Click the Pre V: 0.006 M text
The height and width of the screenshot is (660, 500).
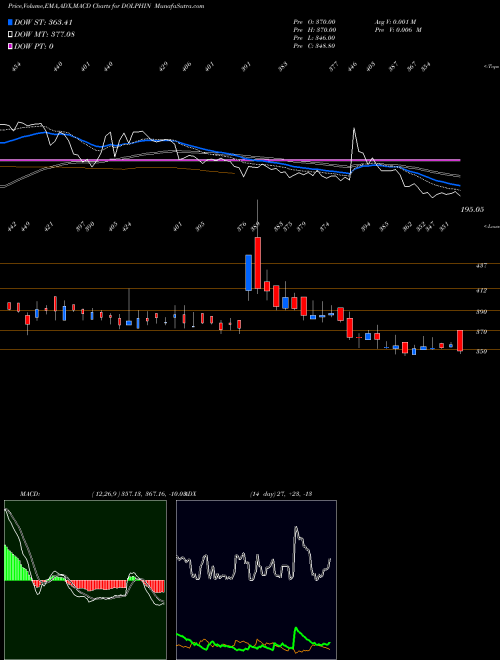[x=399, y=30]
